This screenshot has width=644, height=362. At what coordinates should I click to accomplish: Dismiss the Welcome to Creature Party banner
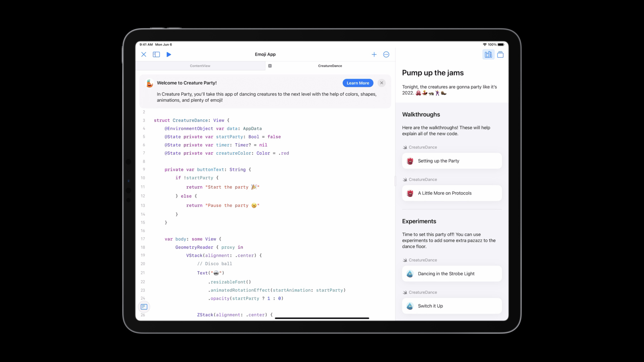(381, 83)
